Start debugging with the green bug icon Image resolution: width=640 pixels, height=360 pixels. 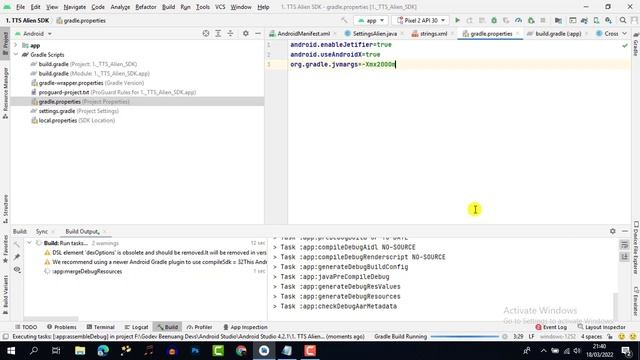[494, 20]
